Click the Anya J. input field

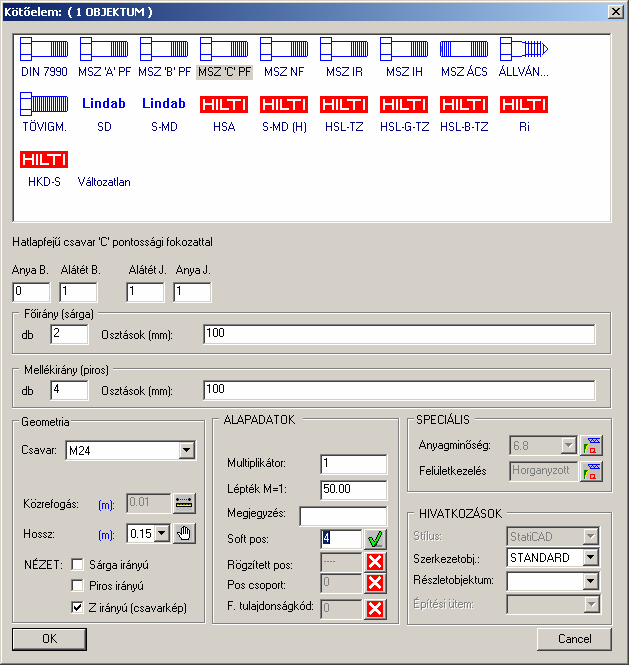(192, 292)
